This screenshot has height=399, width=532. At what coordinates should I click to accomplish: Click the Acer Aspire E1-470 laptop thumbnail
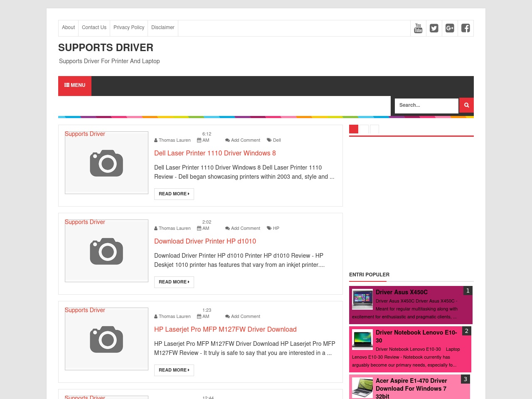point(362,388)
